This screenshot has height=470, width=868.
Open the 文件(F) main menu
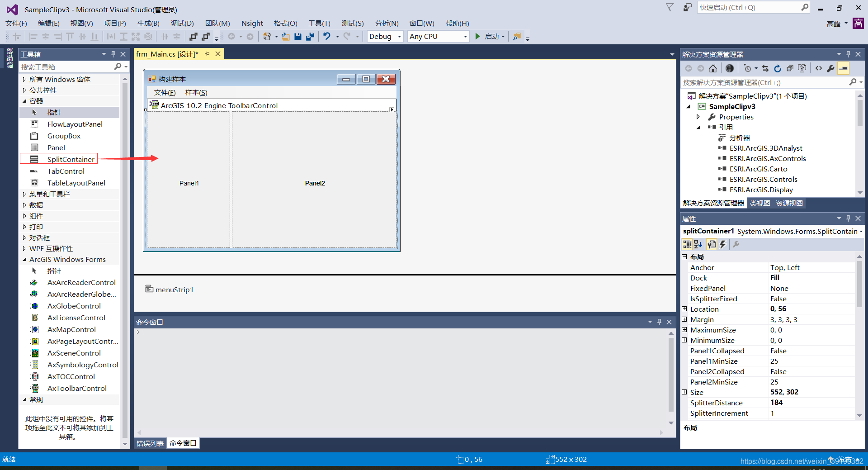16,23
